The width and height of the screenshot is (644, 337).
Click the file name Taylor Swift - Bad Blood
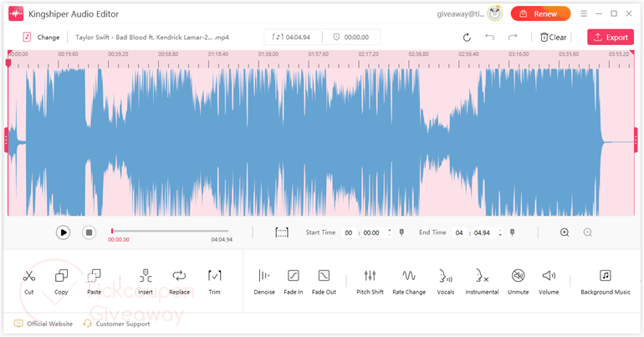point(152,37)
